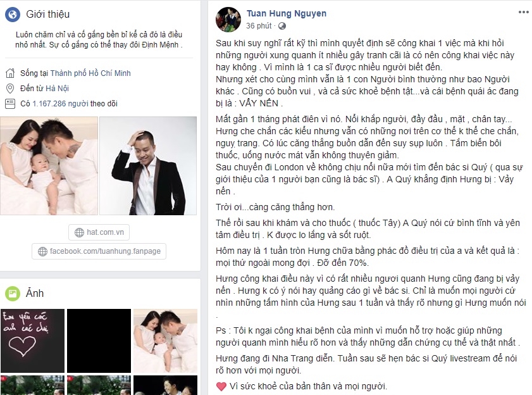
Task: Click the red heart emoji in post
Action: pos(221,386)
